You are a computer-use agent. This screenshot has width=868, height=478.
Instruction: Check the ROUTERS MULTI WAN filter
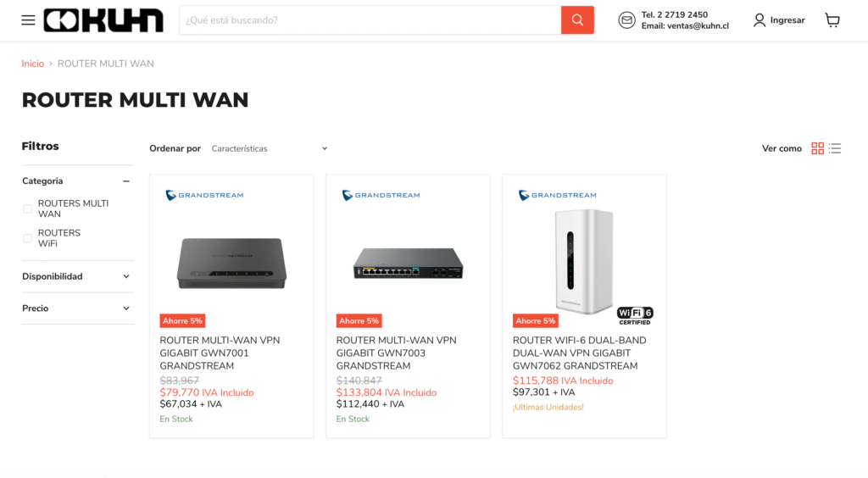pos(28,208)
